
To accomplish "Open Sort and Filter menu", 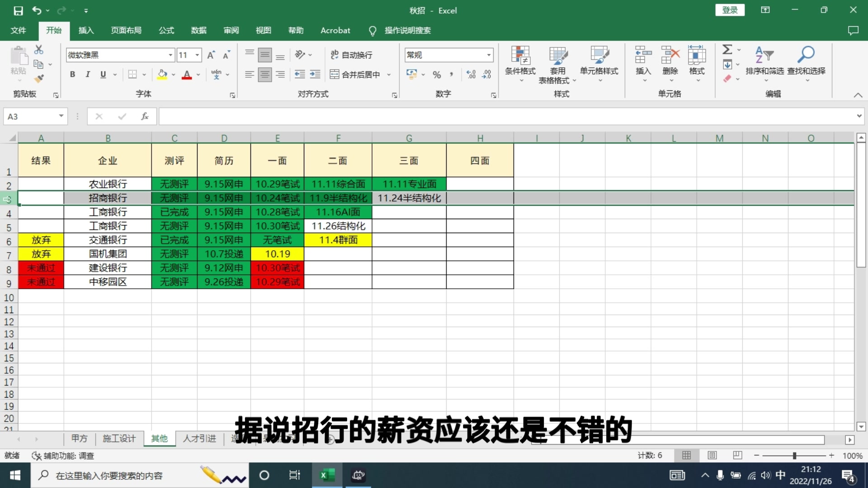I will (x=764, y=63).
